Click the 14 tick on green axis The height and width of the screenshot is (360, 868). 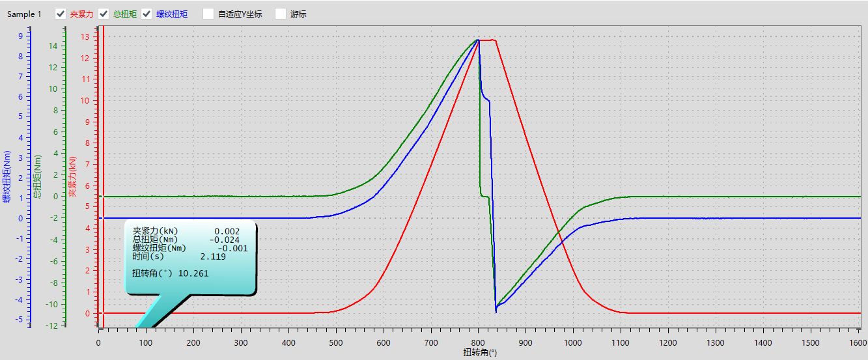click(53, 46)
